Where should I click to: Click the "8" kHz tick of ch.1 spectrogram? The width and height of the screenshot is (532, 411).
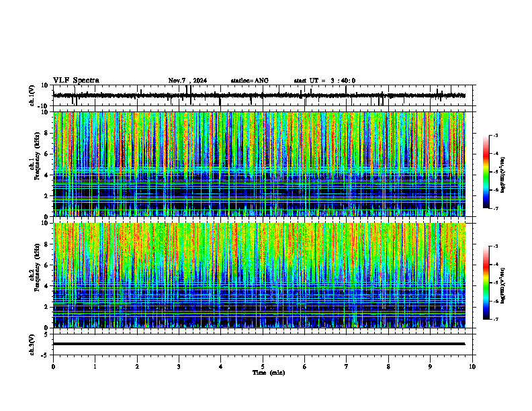click(x=47, y=133)
